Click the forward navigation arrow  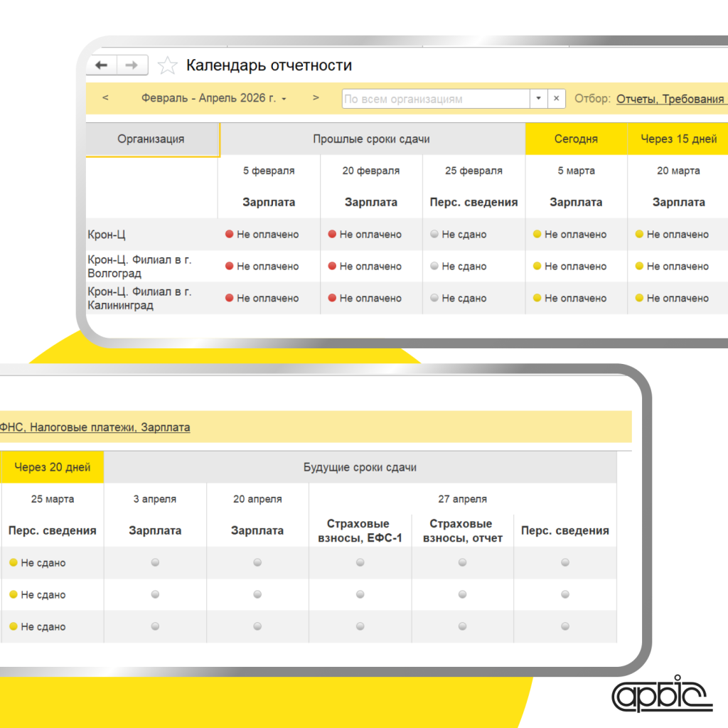point(132,65)
